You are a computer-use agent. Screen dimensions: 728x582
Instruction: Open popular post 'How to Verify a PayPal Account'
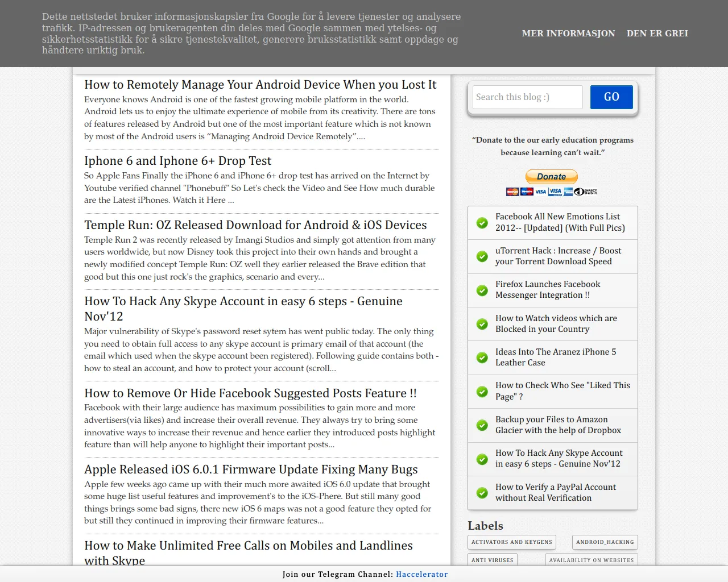[x=556, y=493]
